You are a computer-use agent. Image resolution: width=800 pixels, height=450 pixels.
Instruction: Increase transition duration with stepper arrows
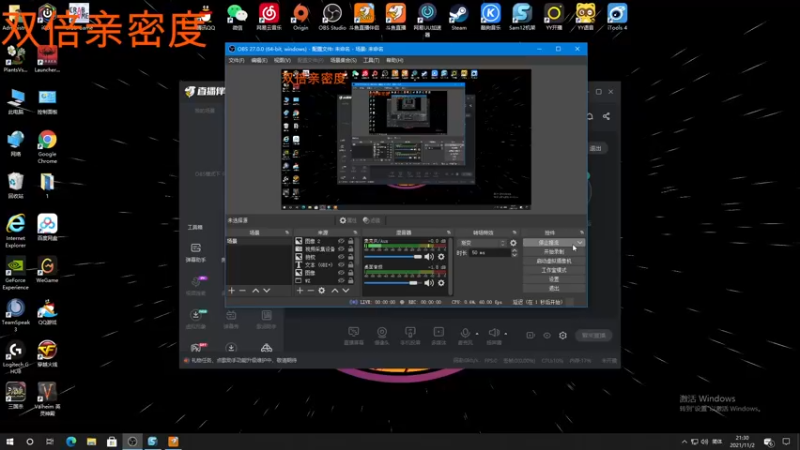click(x=514, y=251)
